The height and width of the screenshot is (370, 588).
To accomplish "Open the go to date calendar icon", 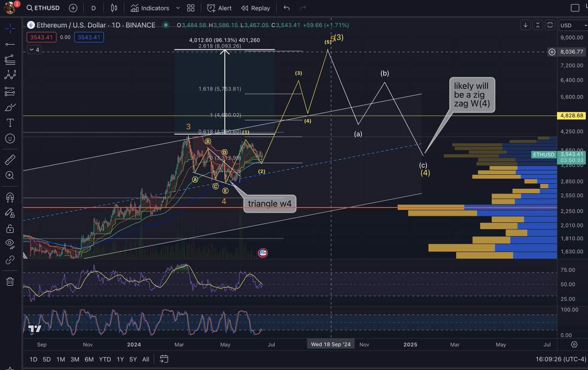I will coord(164,359).
